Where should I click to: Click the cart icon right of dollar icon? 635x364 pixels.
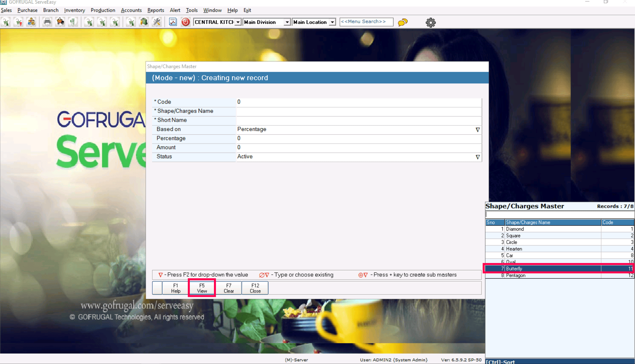(89, 22)
